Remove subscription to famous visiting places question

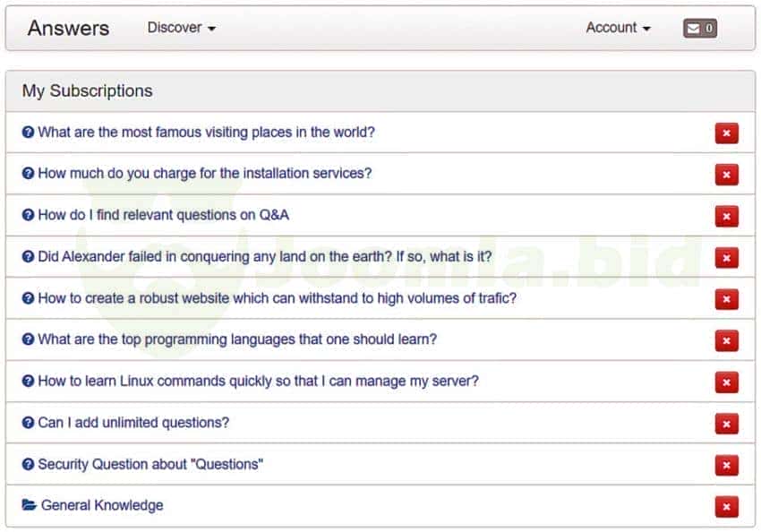[726, 133]
